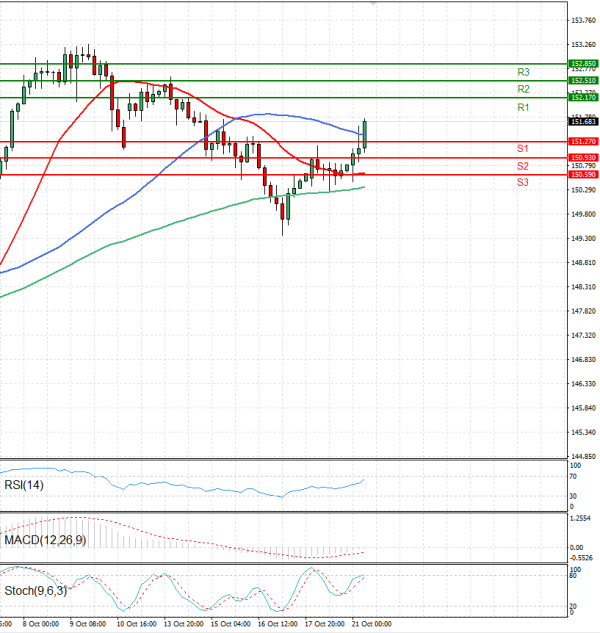
Task: Click the MACD(12,26,9) indicator label
Action: point(46,540)
